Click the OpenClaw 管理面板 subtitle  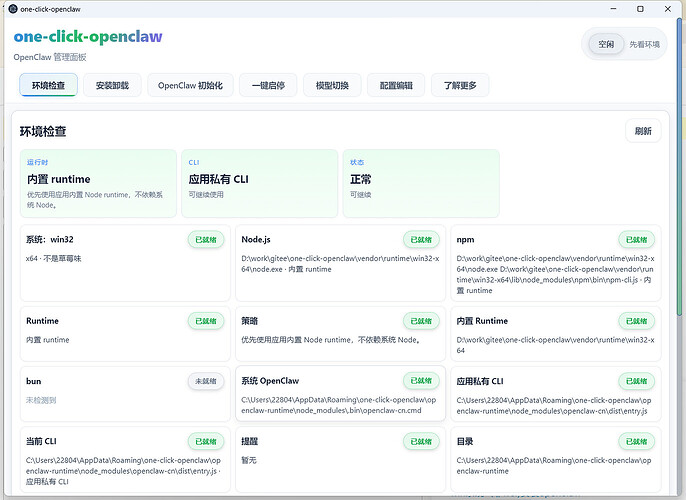click(x=50, y=57)
